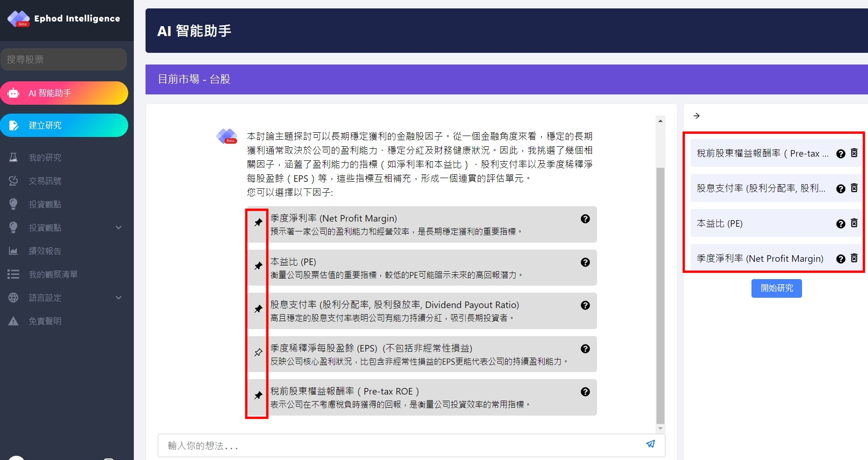
Task: Unpin the 季度淨利率 (Net Profit Margin) factor
Action: click(x=258, y=223)
